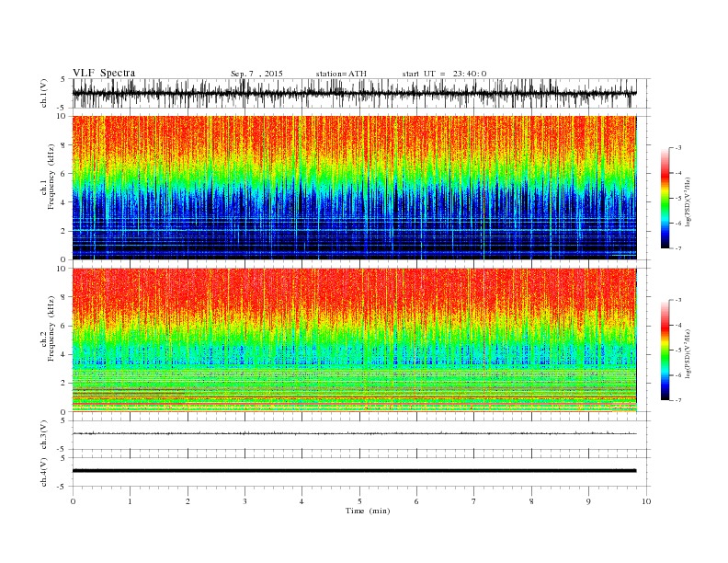The width and height of the screenshot is (728, 563).
Task: Click the "5" tick on the ch.1(V) axis
Action: (x=63, y=79)
